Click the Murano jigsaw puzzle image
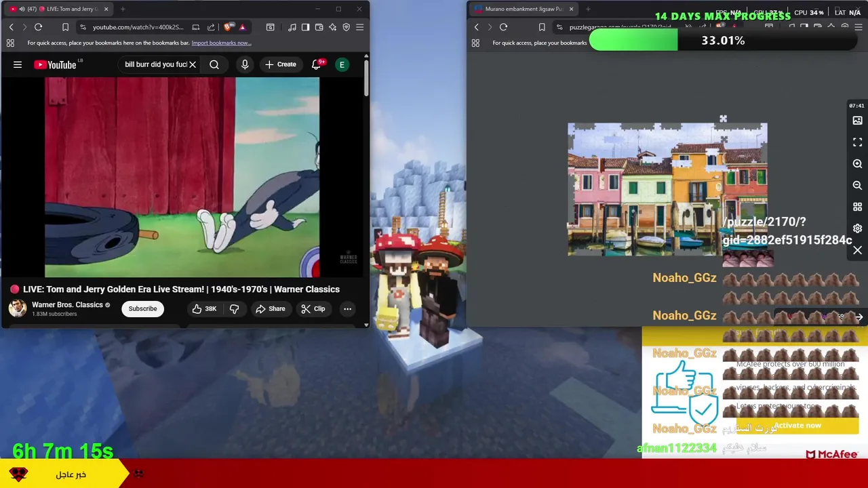The image size is (868, 488). tap(667, 190)
